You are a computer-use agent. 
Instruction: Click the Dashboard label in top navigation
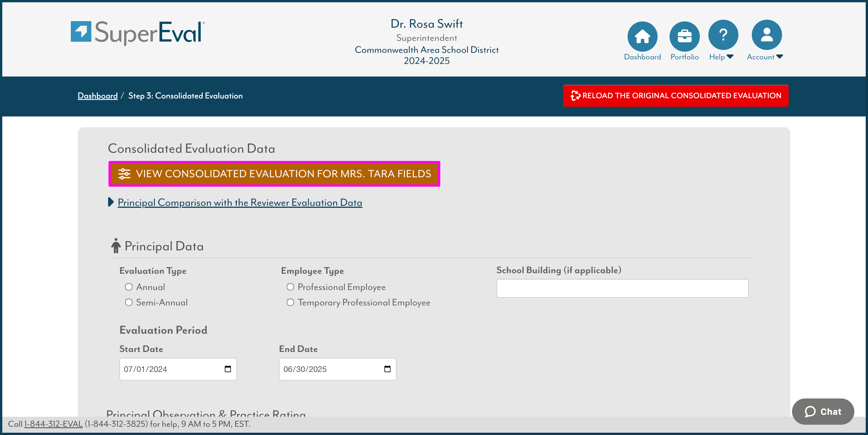[x=642, y=57]
